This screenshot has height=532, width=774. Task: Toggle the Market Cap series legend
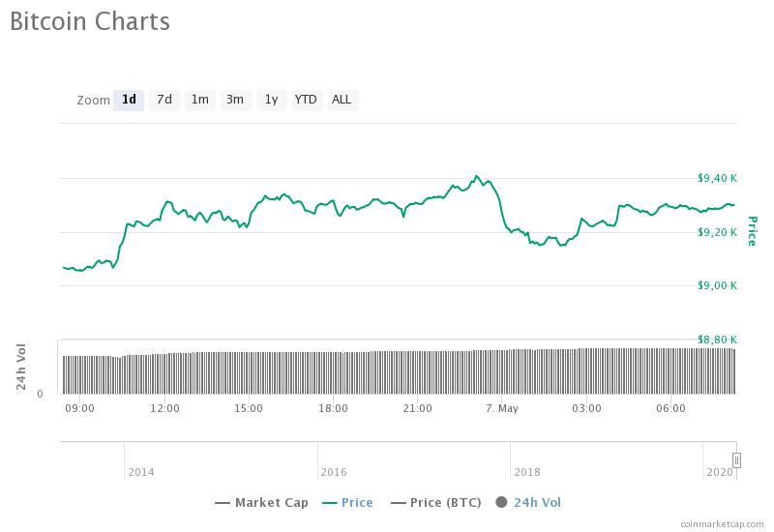[x=261, y=502]
